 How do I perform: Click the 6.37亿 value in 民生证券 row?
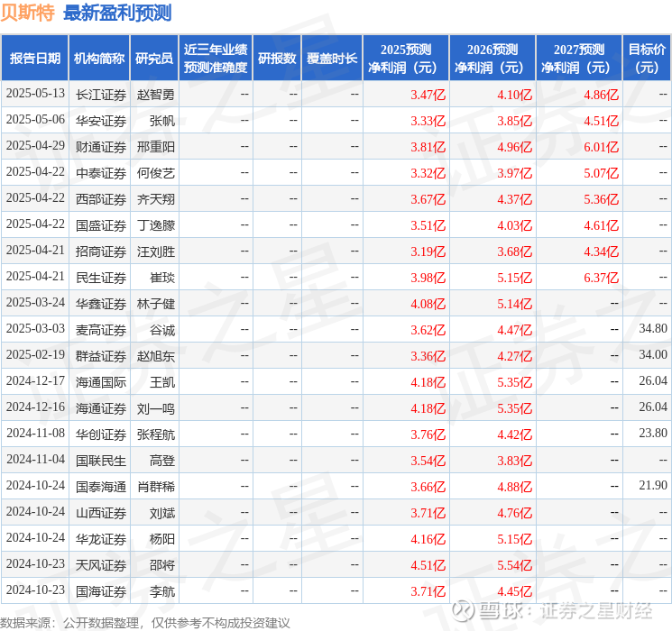601,278
